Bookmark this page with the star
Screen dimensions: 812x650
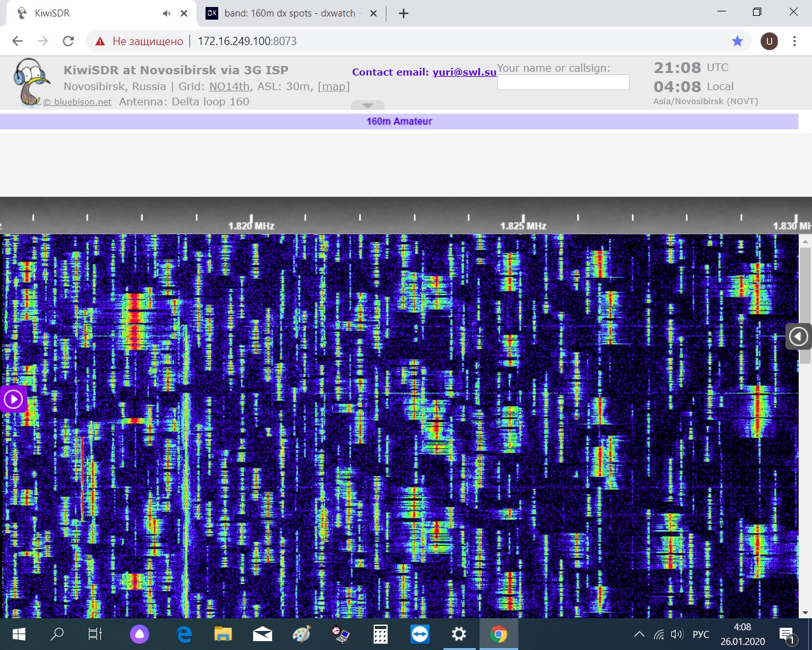(737, 41)
